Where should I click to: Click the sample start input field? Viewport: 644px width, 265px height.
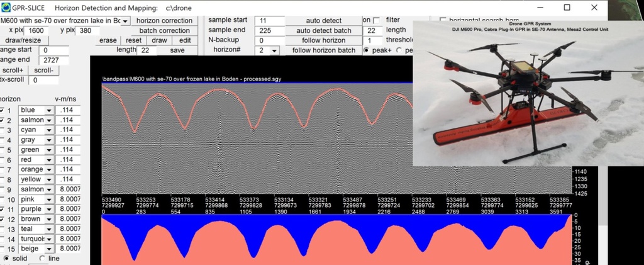[x=269, y=21]
